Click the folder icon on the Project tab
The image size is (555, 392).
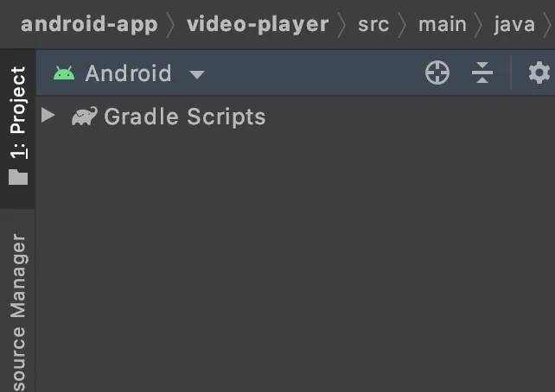[x=18, y=177]
